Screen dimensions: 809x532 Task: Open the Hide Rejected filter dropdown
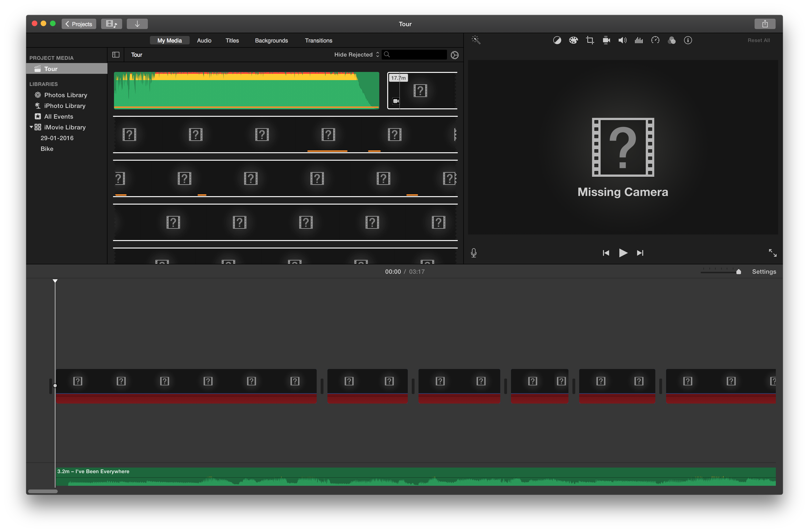click(x=356, y=54)
